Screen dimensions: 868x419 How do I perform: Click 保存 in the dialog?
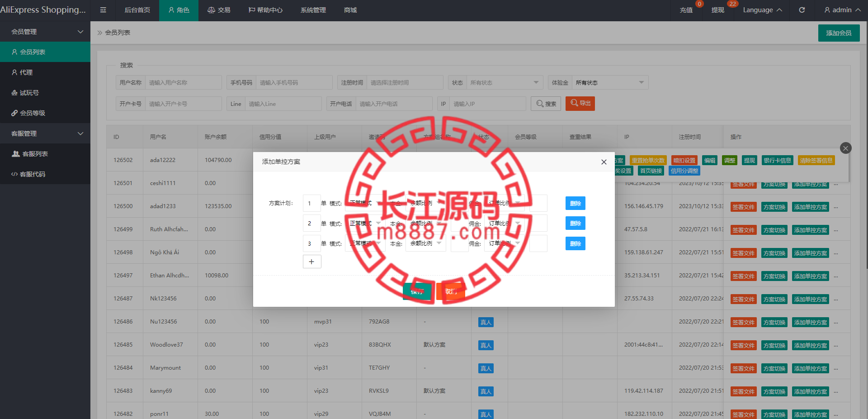pyautogui.click(x=417, y=291)
